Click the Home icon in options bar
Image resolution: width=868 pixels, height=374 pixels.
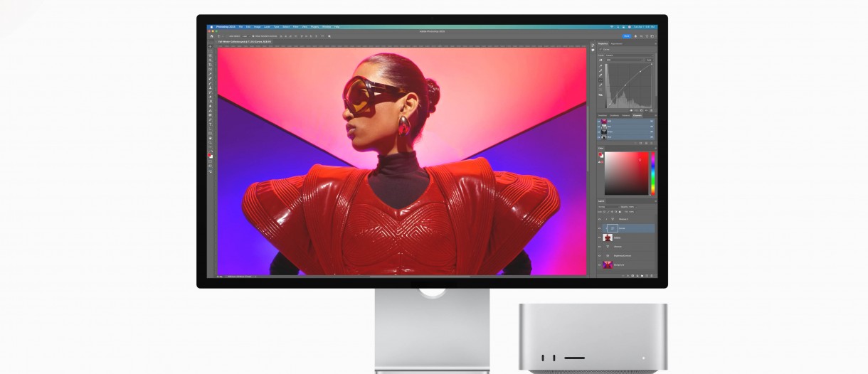211,36
